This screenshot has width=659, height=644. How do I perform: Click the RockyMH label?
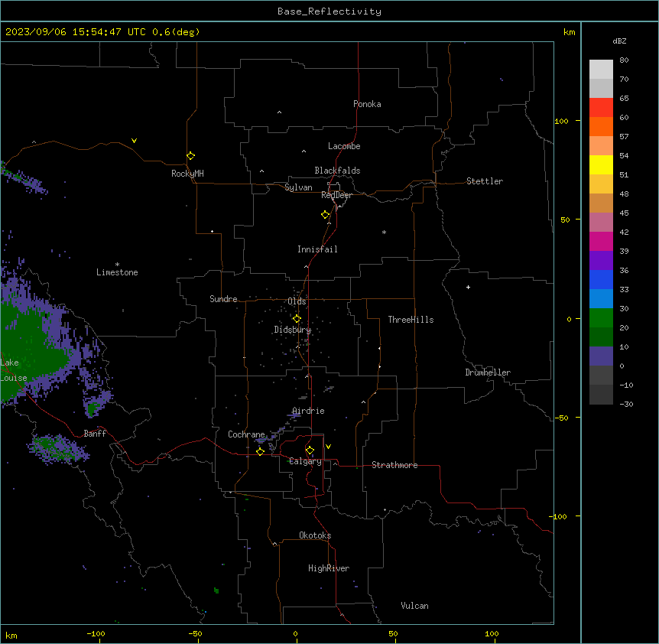[187, 174]
